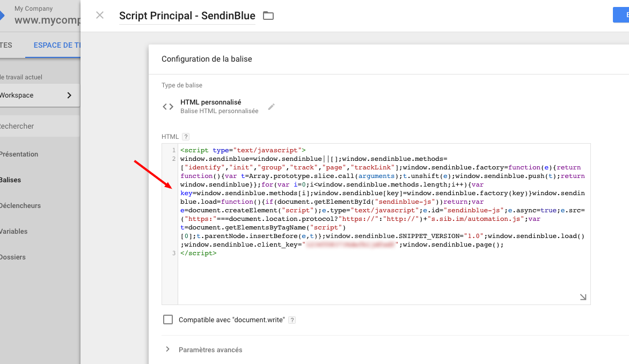Open the document.write help question mark
The image size is (629, 364).
click(x=292, y=320)
